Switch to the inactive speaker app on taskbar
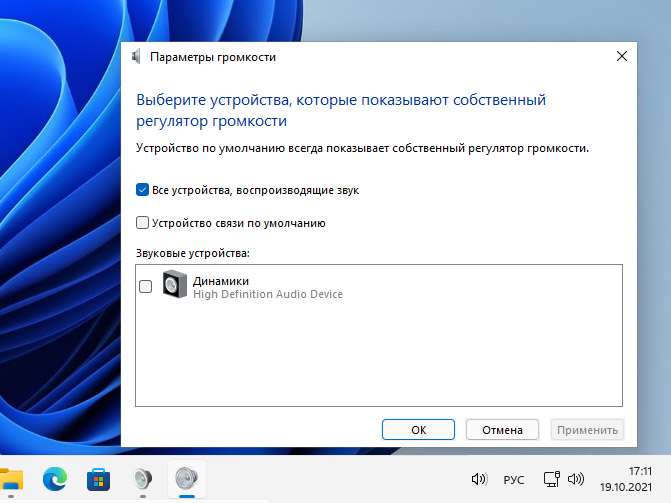 143,479
